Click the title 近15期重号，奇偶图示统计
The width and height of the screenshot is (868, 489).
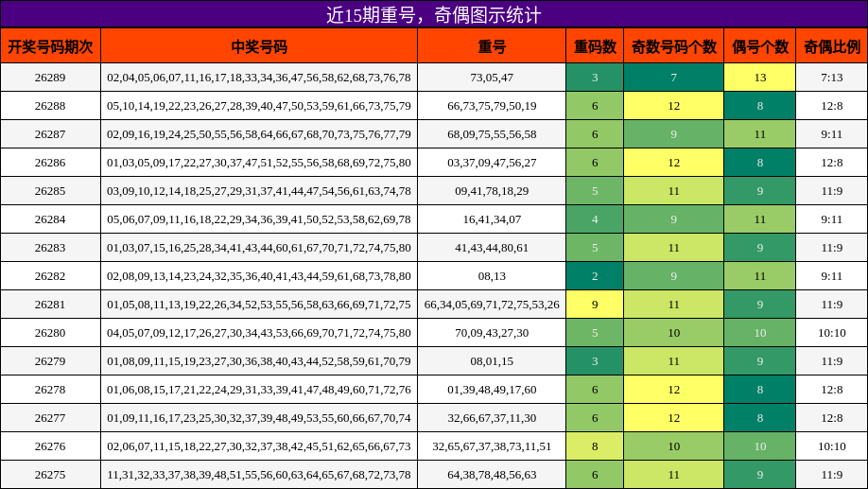pos(433,14)
